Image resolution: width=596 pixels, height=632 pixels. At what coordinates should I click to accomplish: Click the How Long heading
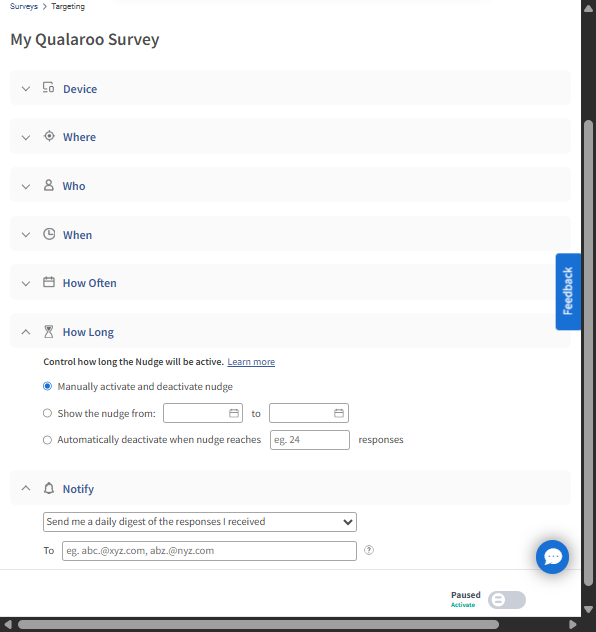(88, 332)
